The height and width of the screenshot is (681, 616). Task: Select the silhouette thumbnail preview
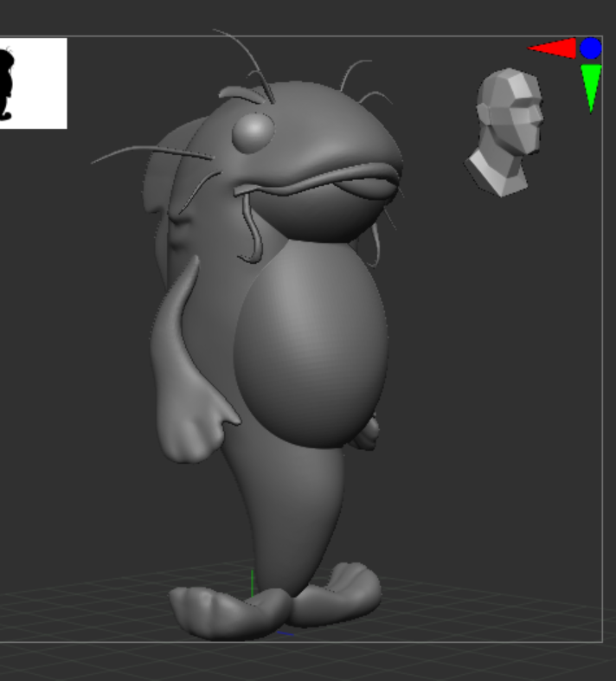[34, 83]
